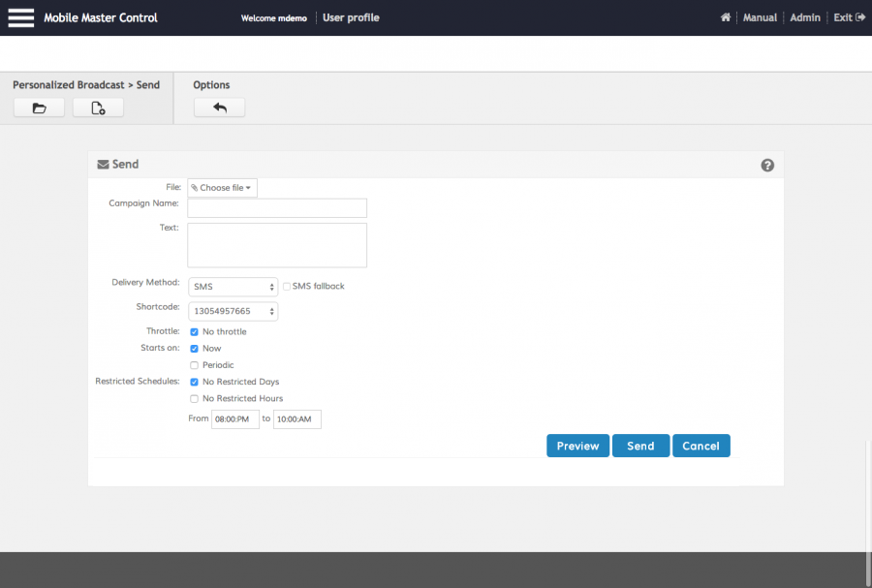Open the Delivery Method SMS dropdown

click(x=233, y=287)
